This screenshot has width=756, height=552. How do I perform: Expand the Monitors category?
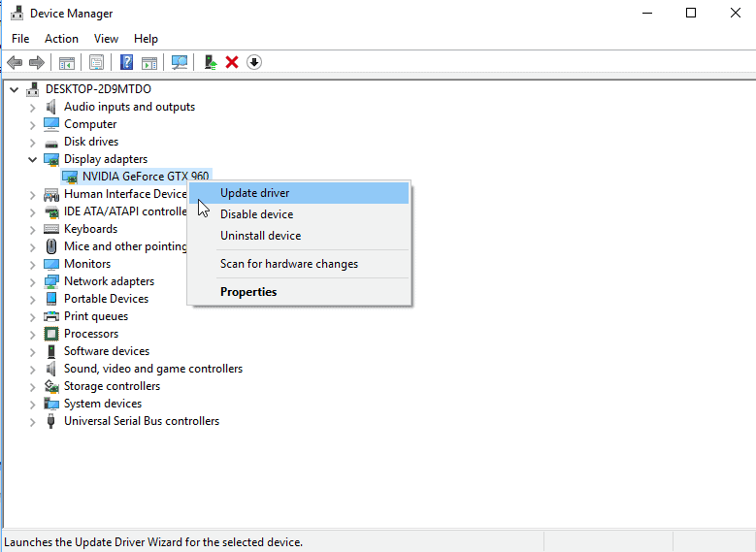click(x=32, y=265)
